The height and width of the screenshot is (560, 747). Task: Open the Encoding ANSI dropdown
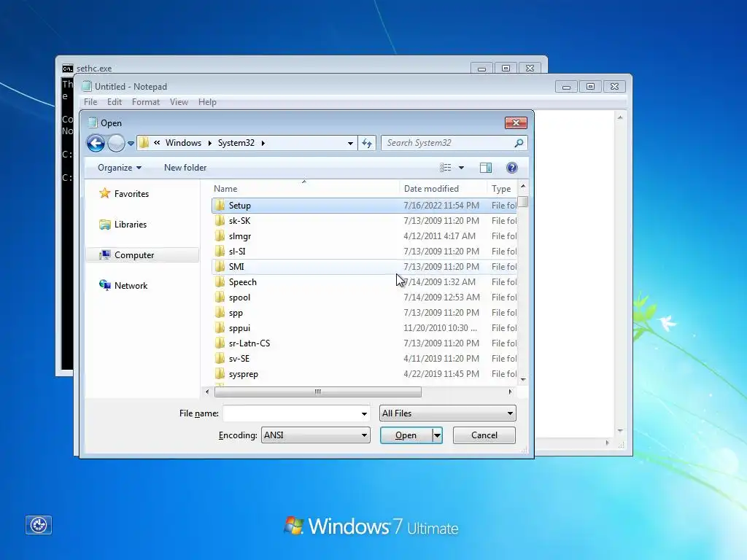pyautogui.click(x=315, y=435)
